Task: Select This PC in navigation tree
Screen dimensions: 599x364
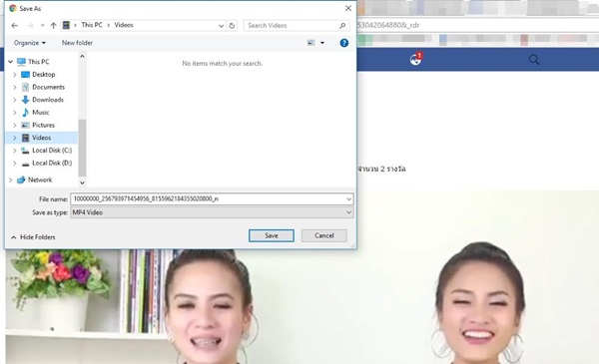Action: coord(38,62)
